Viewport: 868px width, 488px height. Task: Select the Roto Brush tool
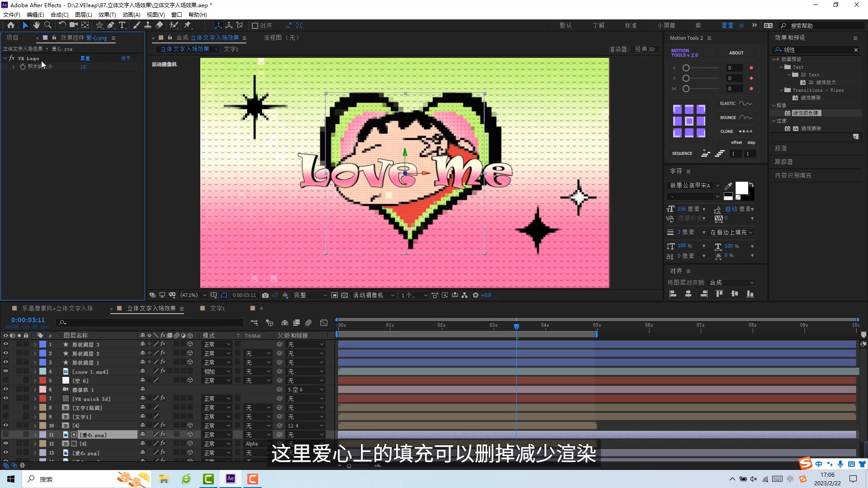[174, 25]
